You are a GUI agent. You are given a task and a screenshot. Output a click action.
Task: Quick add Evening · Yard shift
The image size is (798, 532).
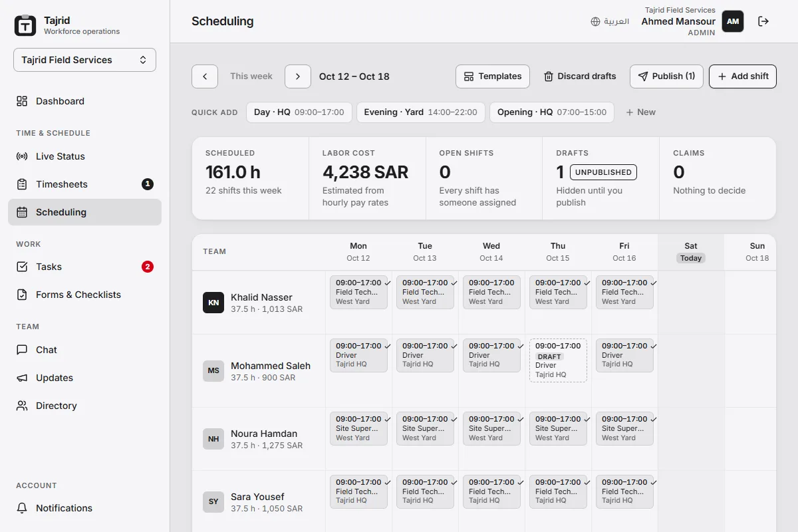[x=421, y=112]
